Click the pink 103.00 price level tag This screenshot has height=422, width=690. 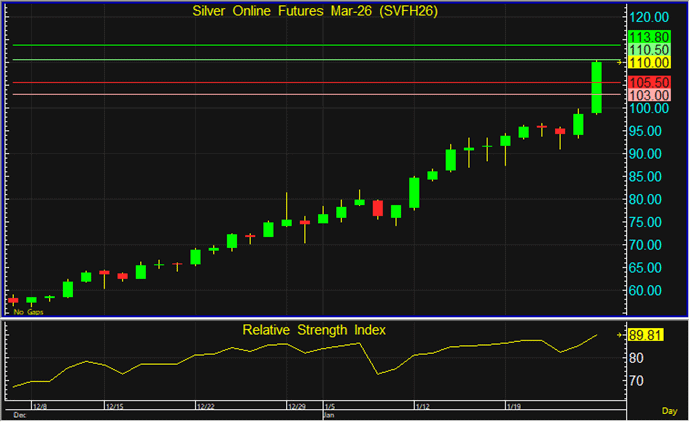point(649,94)
